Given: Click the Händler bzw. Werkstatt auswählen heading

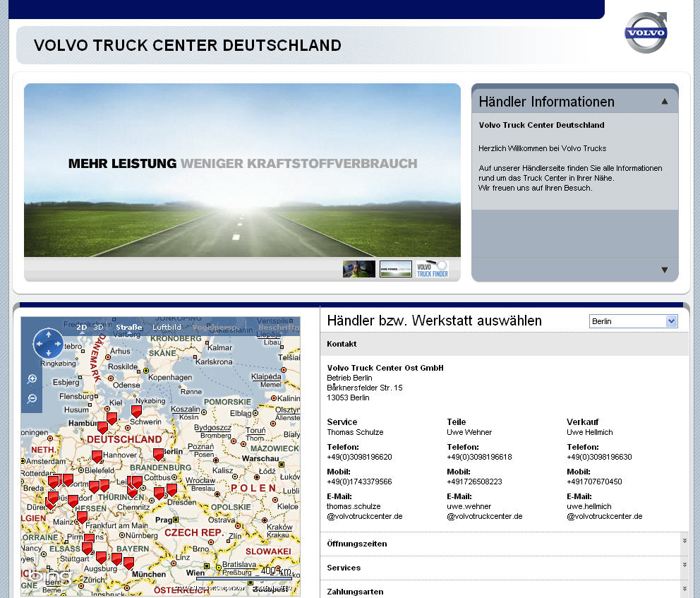Looking at the screenshot, I should click(x=435, y=321).
